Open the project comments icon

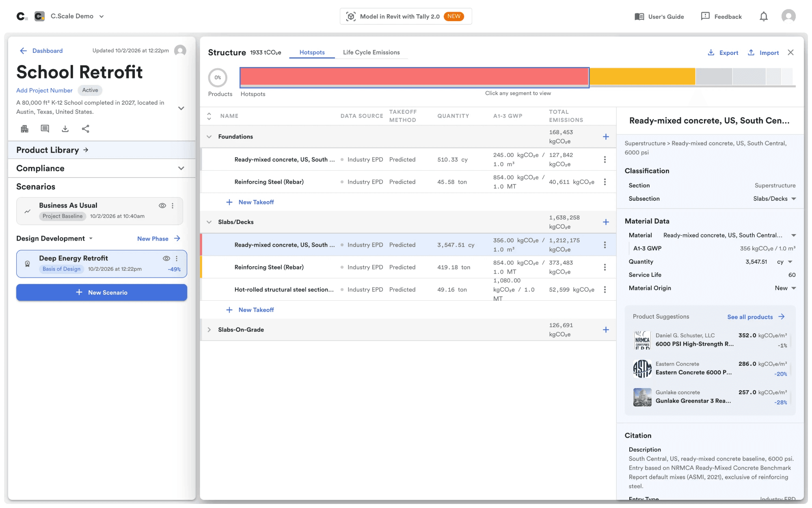tap(45, 129)
